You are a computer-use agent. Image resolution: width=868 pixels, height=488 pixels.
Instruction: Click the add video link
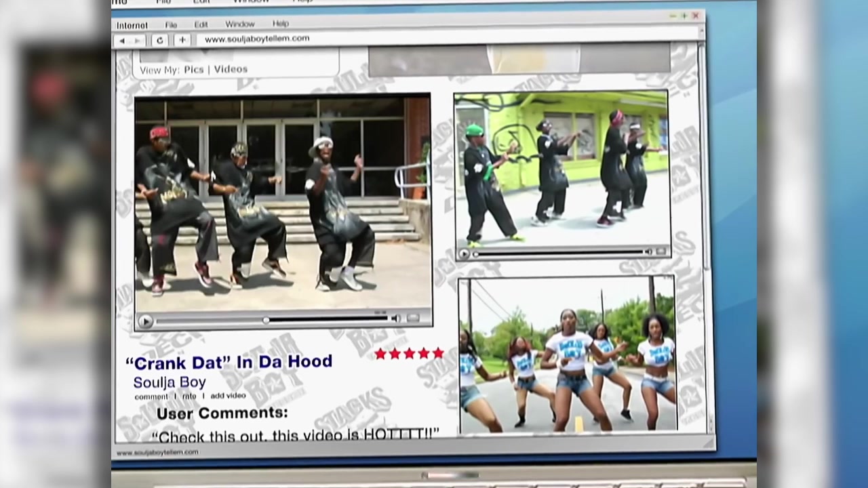click(x=228, y=396)
